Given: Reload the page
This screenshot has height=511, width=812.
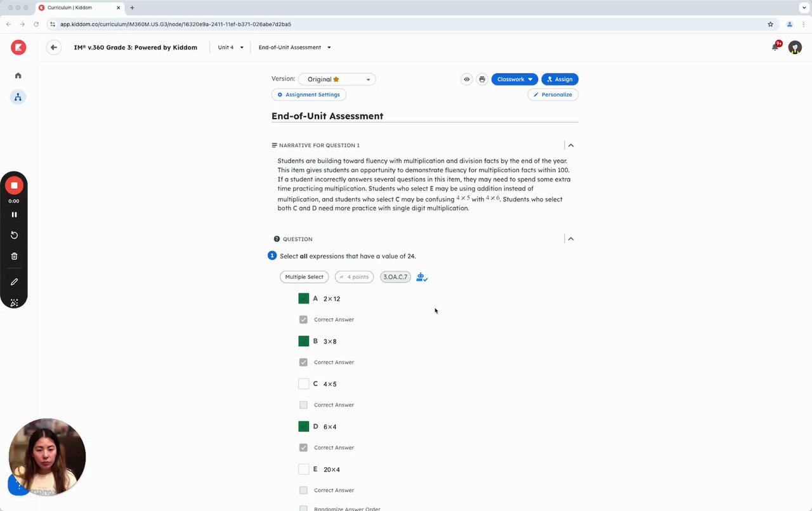Looking at the screenshot, I should [x=36, y=24].
